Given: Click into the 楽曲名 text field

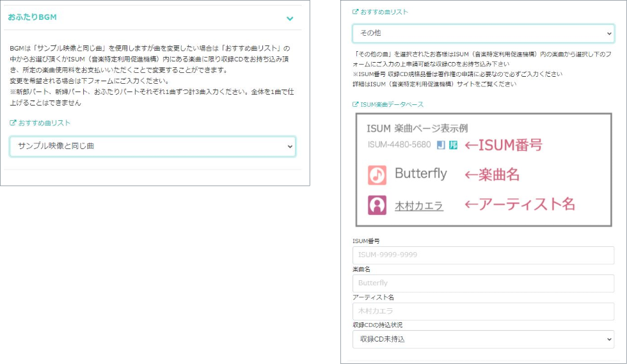Looking at the screenshot, I should pyautogui.click(x=483, y=283).
